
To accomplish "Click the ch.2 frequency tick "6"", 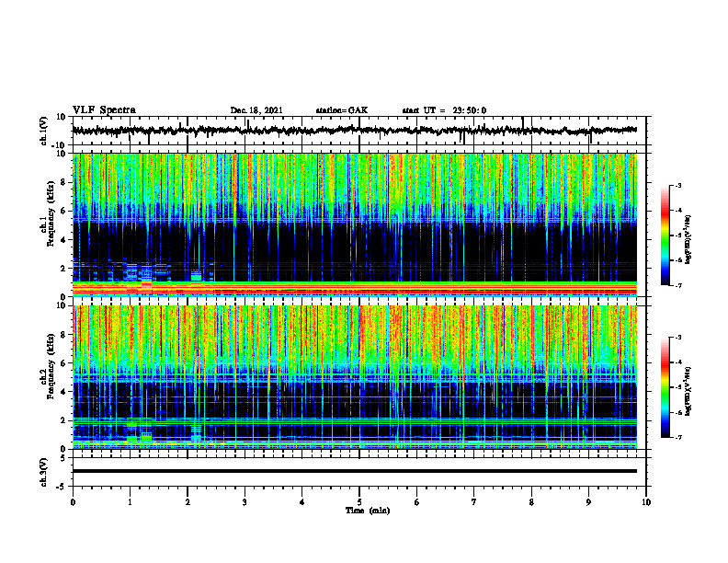I will click(x=64, y=363).
